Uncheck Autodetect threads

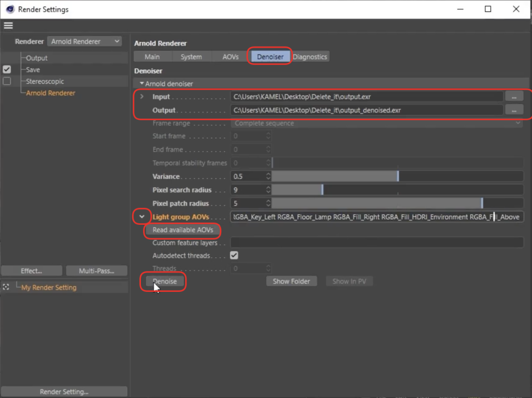coord(234,255)
